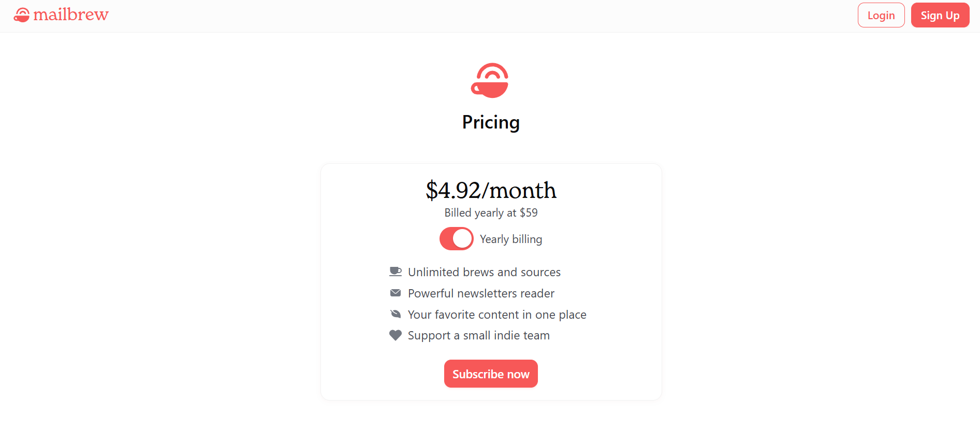Click the large coffee cup icon above Pricing
The width and height of the screenshot is (980, 427).
pos(490,81)
